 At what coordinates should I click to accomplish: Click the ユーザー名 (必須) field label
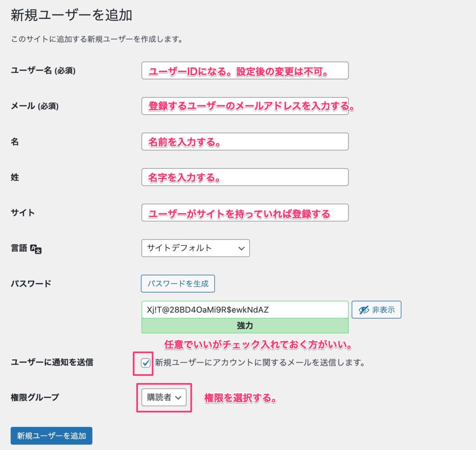coord(43,71)
